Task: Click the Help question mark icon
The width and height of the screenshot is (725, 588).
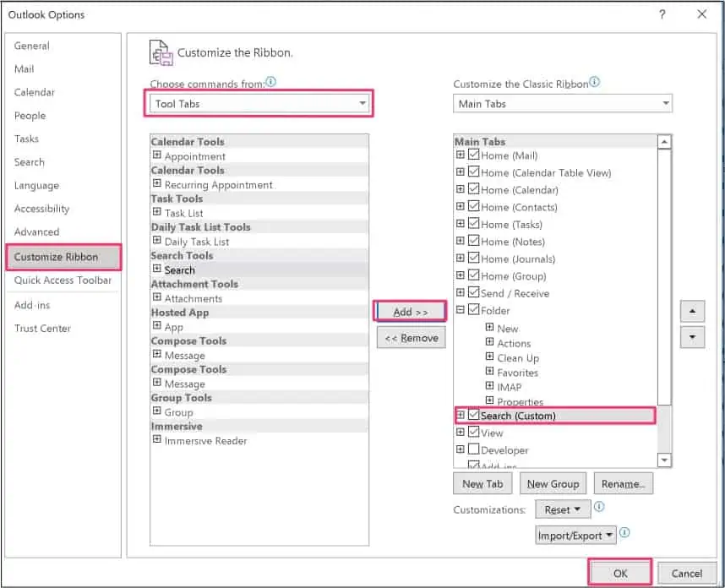Action: [662, 15]
